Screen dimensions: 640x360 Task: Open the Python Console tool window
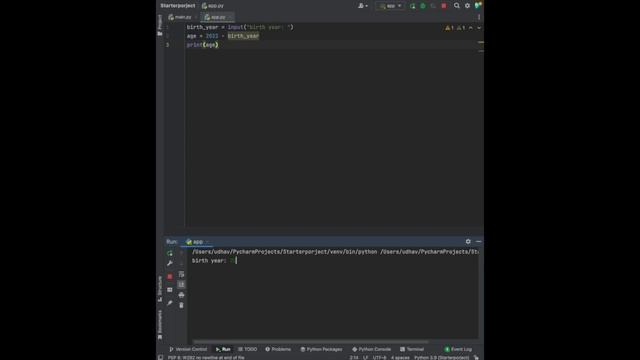point(371,349)
